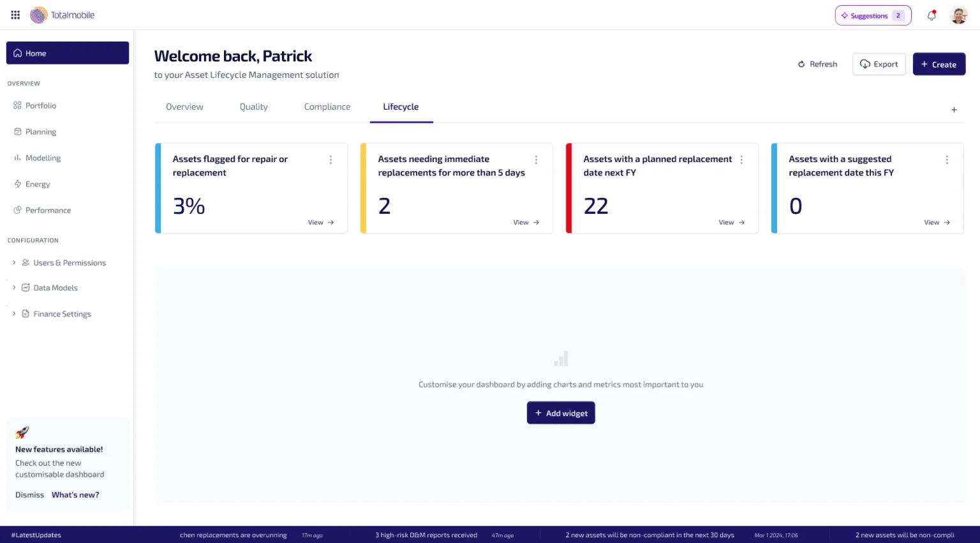This screenshot has height=543, width=980.
Task: Open options menu on immediate replacements card
Action: pyautogui.click(x=536, y=160)
